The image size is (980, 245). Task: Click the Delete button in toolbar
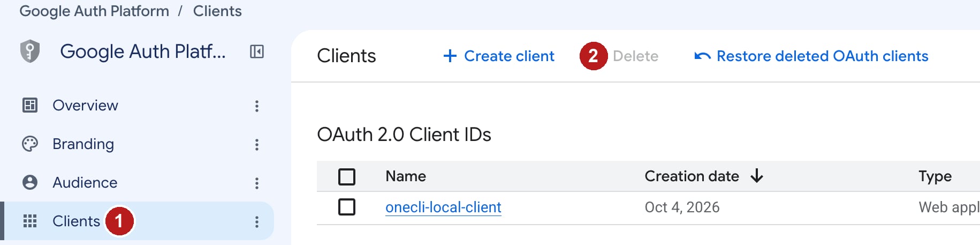[635, 56]
